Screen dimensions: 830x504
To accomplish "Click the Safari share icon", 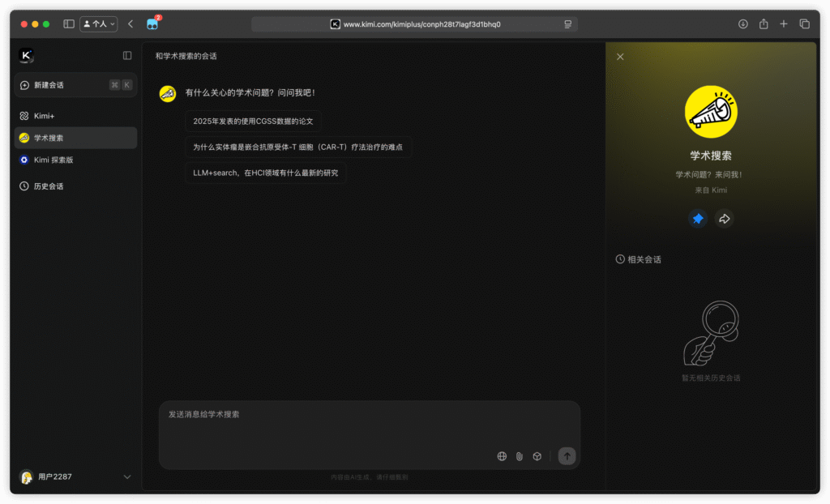I will (x=764, y=23).
